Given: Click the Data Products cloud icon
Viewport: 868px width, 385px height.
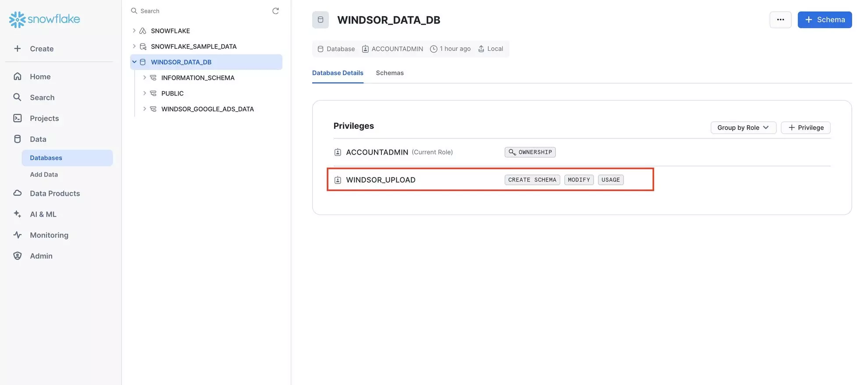Looking at the screenshot, I should pyautogui.click(x=18, y=193).
